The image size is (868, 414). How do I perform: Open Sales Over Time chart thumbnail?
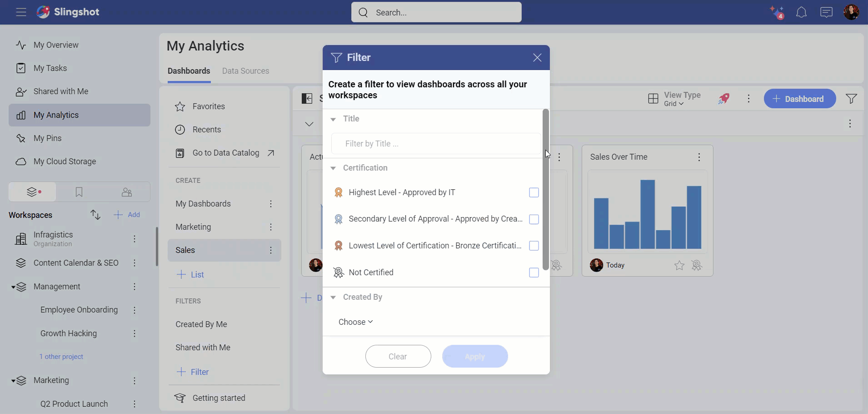coord(648,212)
